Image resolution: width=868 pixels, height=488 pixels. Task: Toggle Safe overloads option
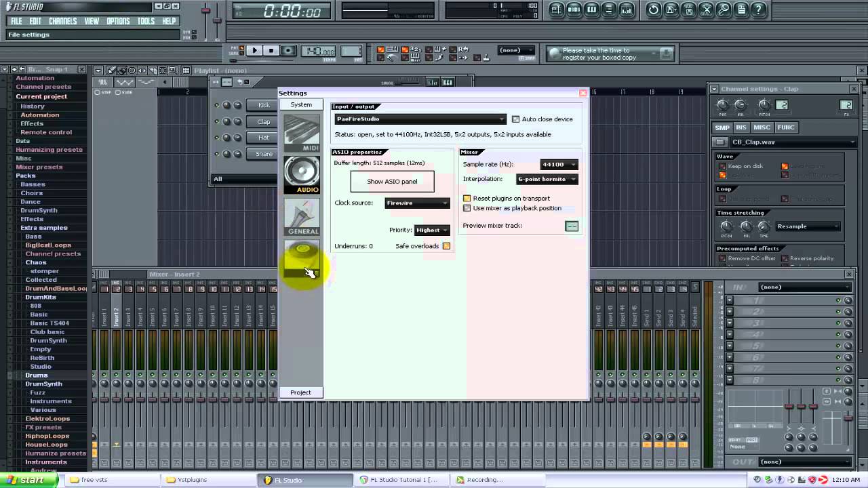click(446, 246)
